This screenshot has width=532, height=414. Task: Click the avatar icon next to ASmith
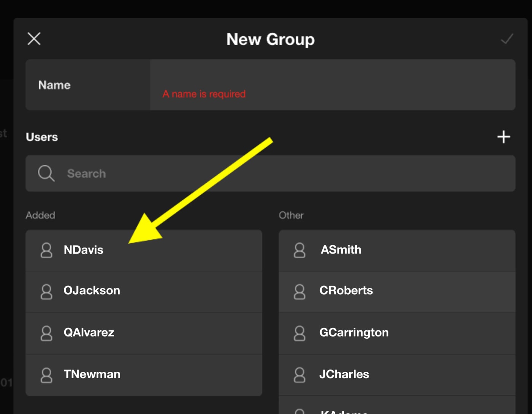coord(299,250)
